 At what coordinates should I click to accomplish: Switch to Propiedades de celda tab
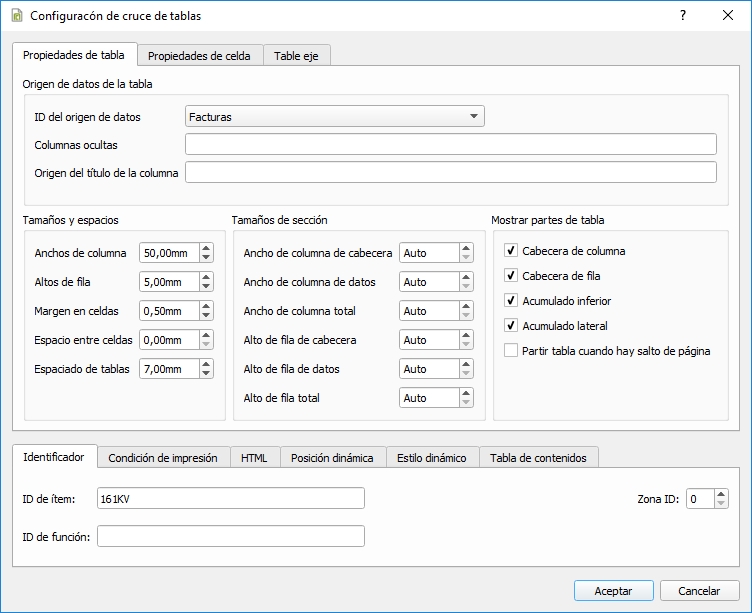click(200, 56)
